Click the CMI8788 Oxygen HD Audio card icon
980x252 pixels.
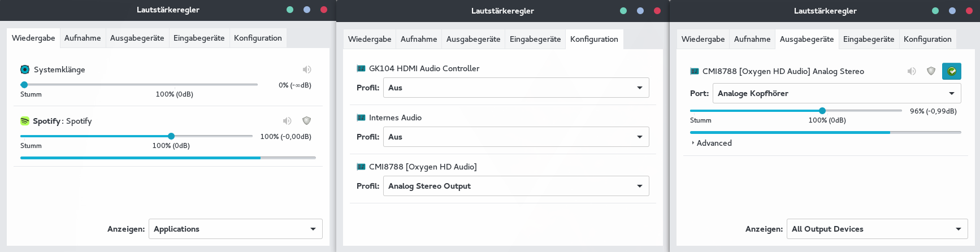point(361,167)
